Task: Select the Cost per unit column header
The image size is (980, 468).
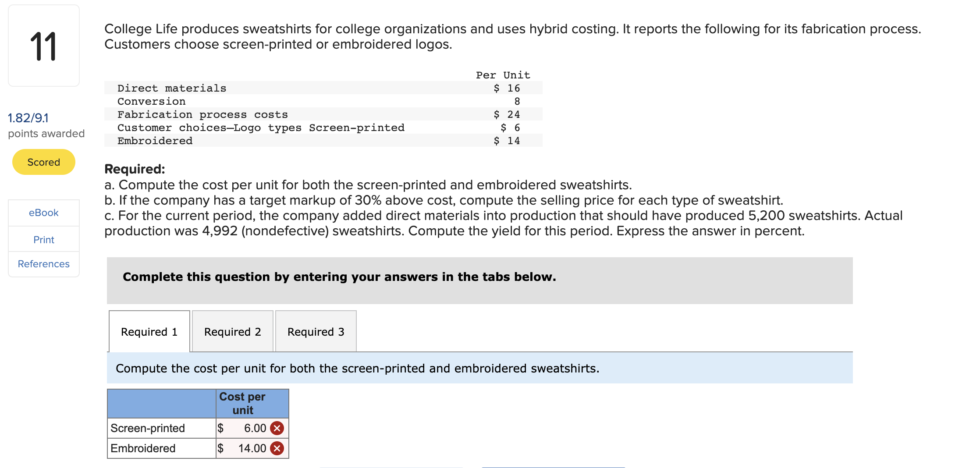Action: pyautogui.click(x=252, y=403)
